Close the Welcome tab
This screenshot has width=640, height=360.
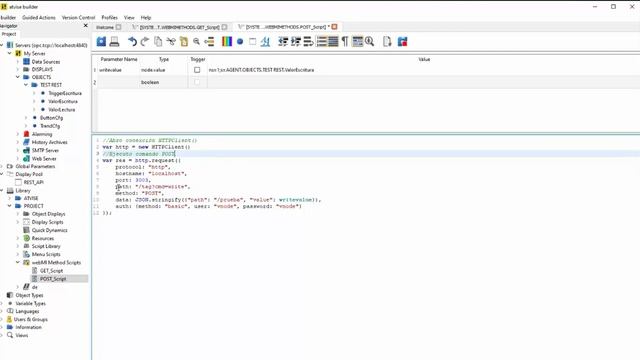pos(118,27)
